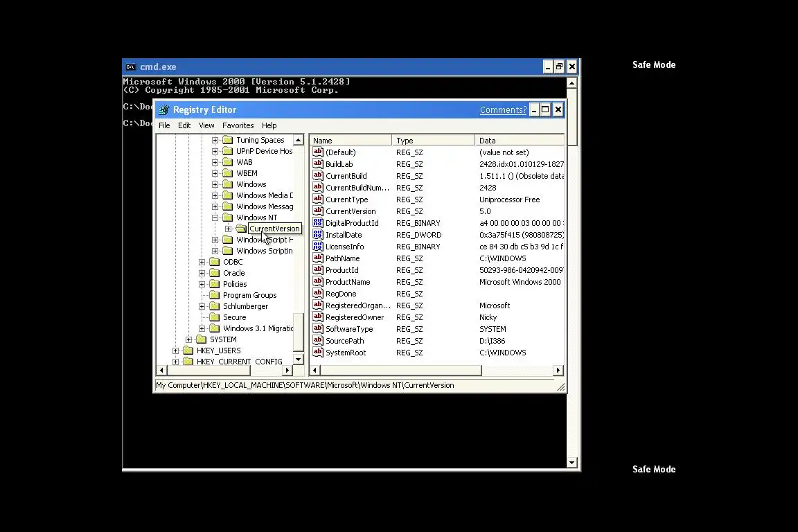Click the Registry Editor title bar icon
This screenshot has height=532, width=798.
164,110
